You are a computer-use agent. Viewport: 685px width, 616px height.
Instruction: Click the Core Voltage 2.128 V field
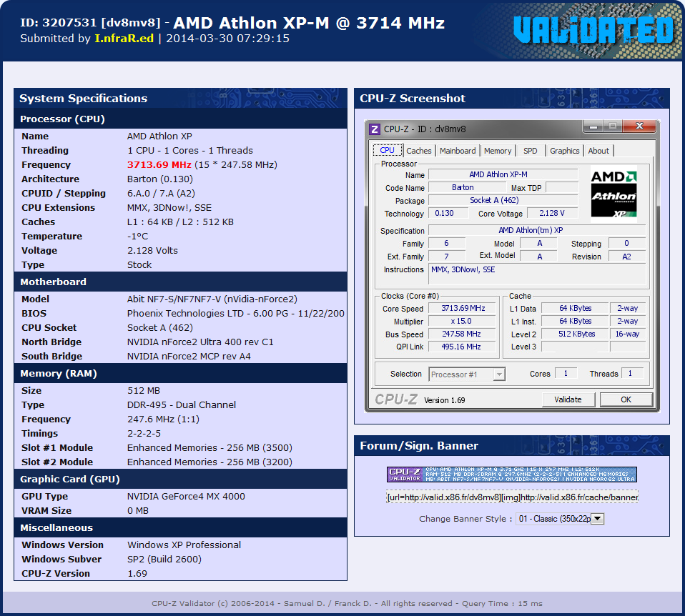click(552, 213)
